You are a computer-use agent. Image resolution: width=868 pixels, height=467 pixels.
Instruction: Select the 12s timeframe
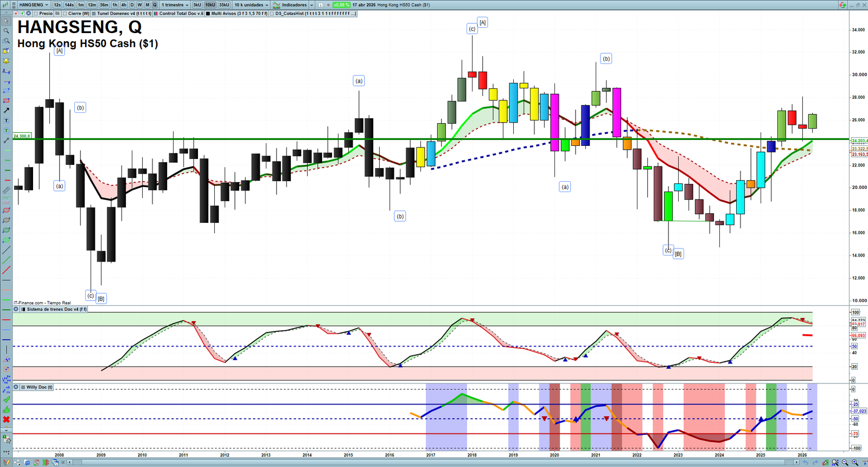[x=58, y=5]
